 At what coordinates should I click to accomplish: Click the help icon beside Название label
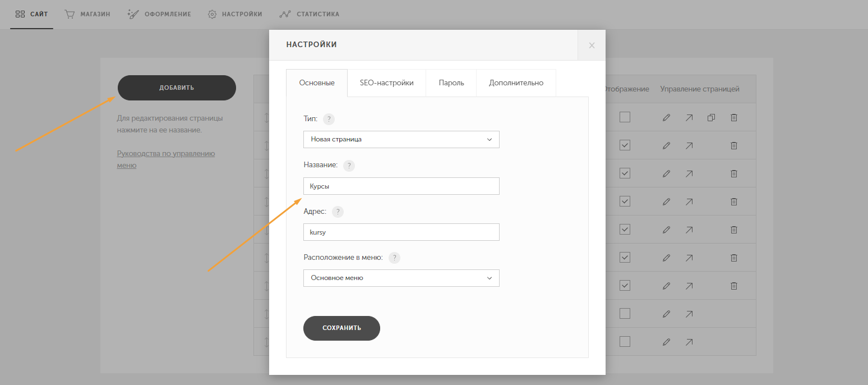[x=349, y=166]
